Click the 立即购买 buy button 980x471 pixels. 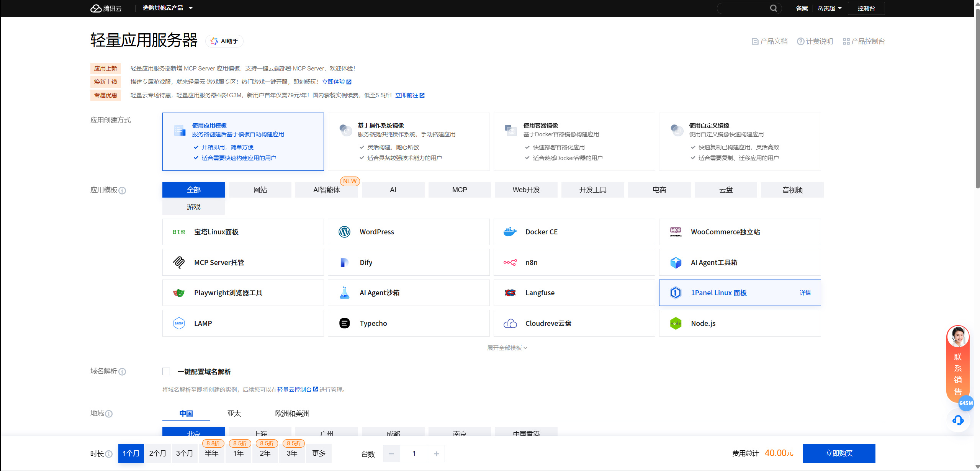point(839,453)
